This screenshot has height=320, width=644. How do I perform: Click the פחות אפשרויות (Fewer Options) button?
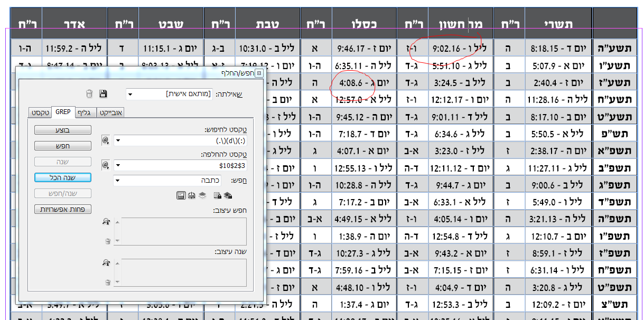coord(63,209)
